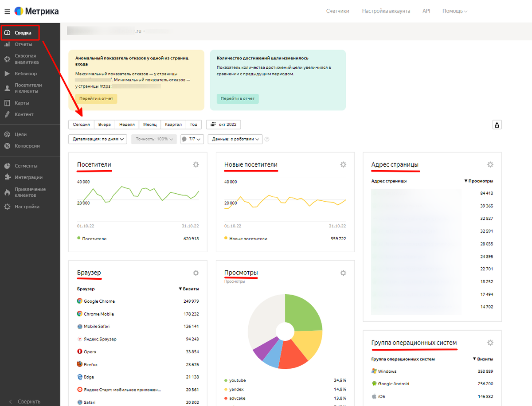The width and height of the screenshot is (532, 406).
Task: Click the Яндекс.Браузер row
Action: pos(138,339)
